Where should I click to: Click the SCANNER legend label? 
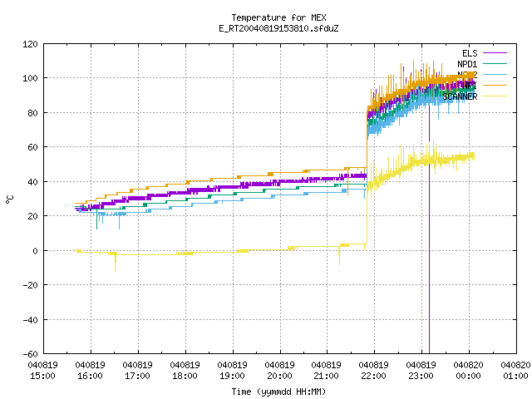click(460, 96)
